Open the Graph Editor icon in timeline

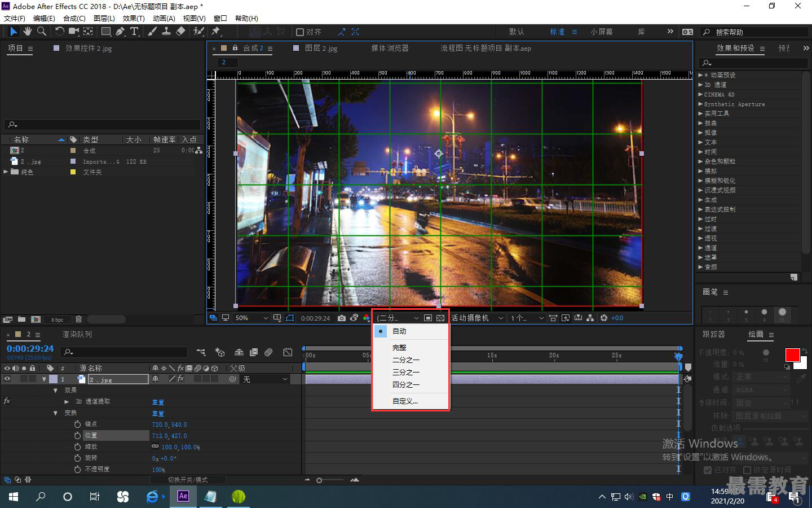288,352
